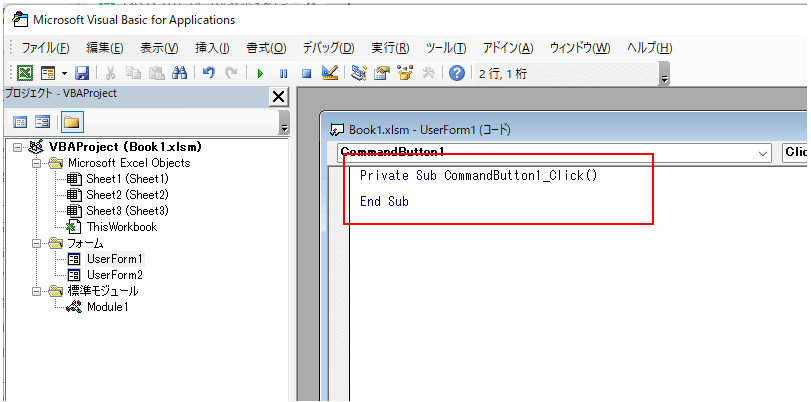Viewport: 811px width, 402px height.
Task: Toggle Design Mode ruler icon
Action: point(330,73)
